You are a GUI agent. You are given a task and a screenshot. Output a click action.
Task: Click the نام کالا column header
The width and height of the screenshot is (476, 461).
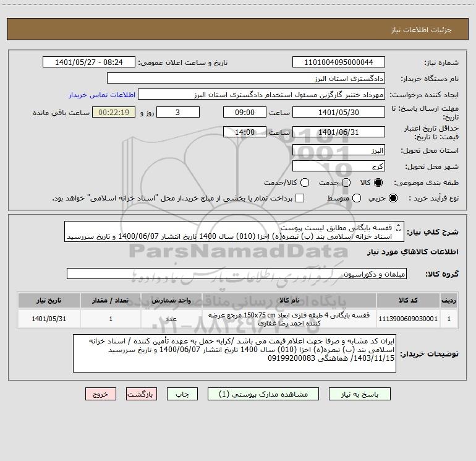[289, 300]
